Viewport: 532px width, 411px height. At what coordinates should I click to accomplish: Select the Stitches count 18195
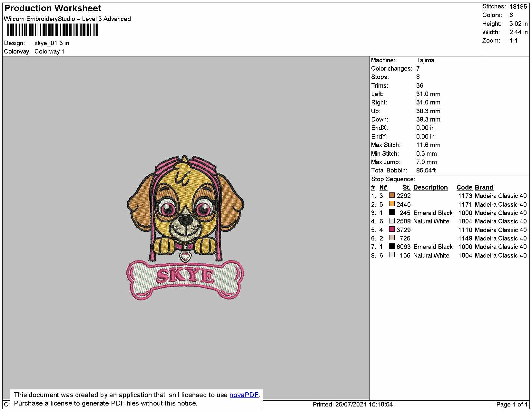point(518,6)
